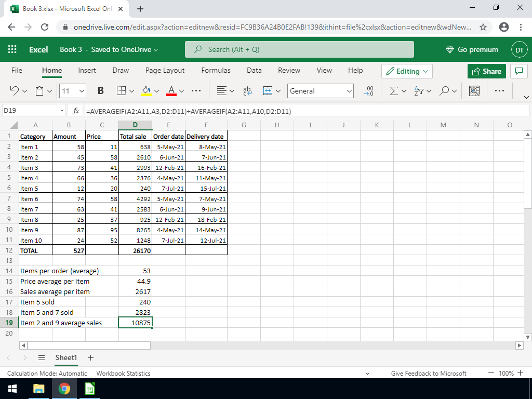Open the Comments pane icon

tap(518, 71)
